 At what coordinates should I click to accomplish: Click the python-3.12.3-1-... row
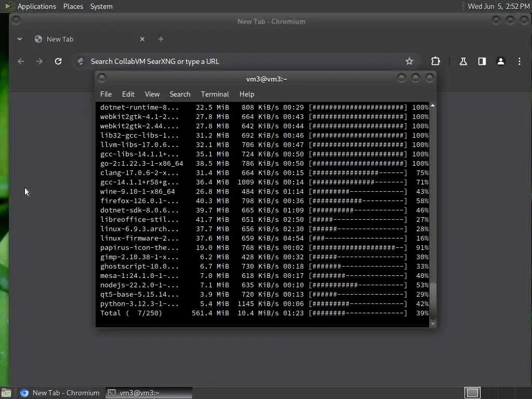264,303
